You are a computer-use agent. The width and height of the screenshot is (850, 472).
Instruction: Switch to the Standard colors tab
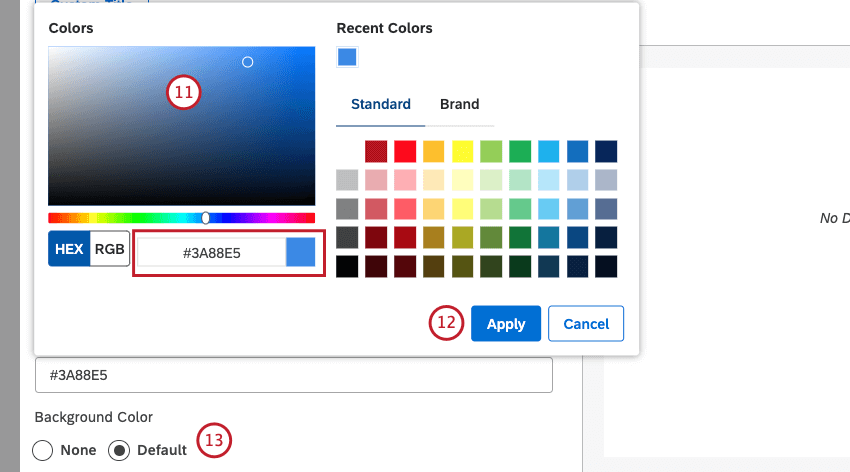380,104
